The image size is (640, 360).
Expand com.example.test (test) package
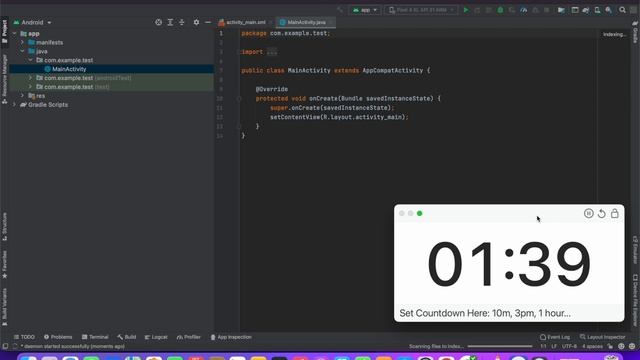pos(30,87)
